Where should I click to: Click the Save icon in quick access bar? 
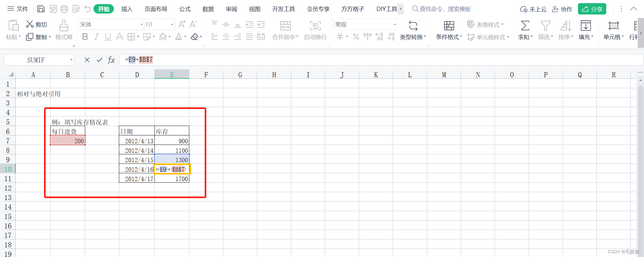[x=41, y=9]
